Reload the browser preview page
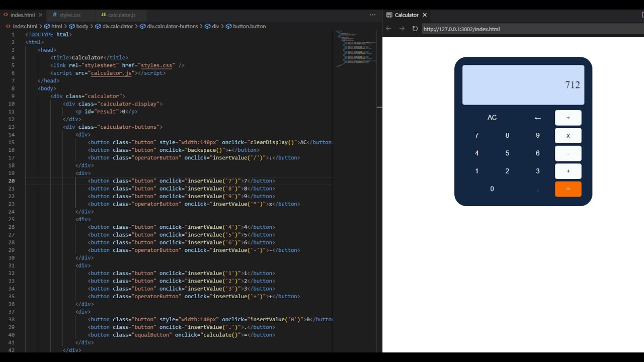This screenshot has width=644, height=362. coord(415,29)
